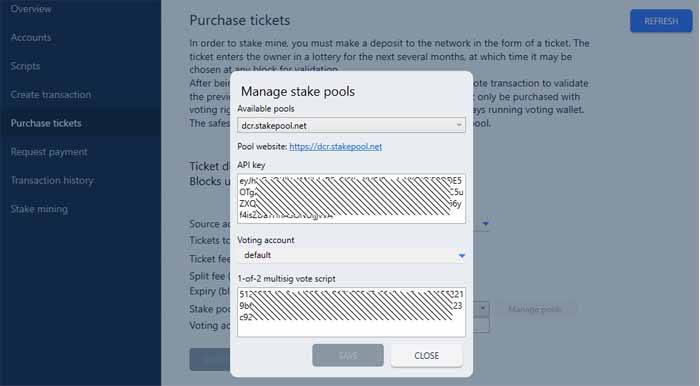Open the Scripts section
Viewport: 700px width, 386px height.
coord(25,66)
